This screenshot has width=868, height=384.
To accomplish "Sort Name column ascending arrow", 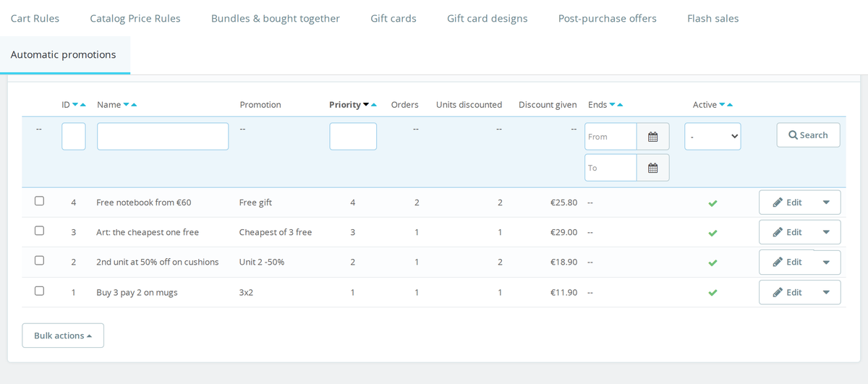I will tap(134, 105).
